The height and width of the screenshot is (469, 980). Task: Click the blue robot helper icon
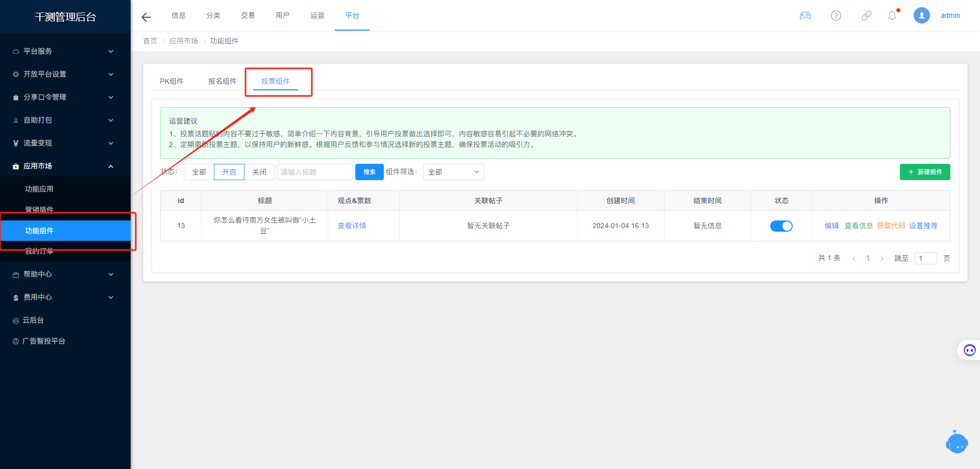[957, 442]
